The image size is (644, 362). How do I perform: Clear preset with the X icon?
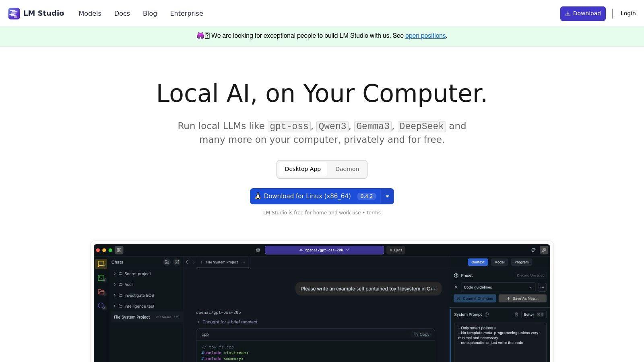(x=456, y=288)
